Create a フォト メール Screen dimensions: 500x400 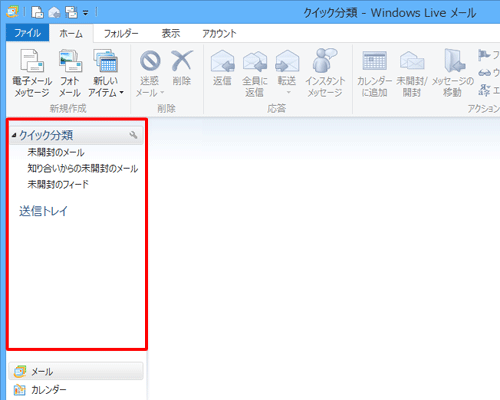click(x=70, y=73)
